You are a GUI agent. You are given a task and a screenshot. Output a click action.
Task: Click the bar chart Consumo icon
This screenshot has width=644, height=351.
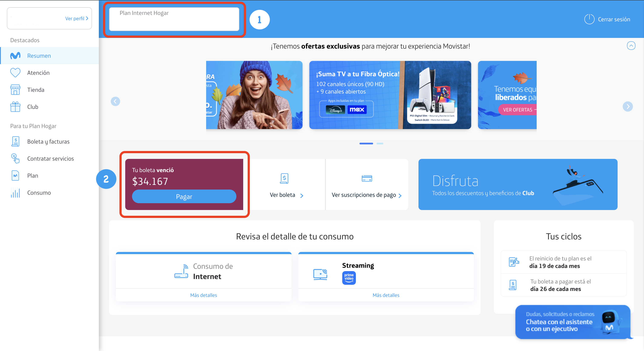pyautogui.click(x=15, y=193)
